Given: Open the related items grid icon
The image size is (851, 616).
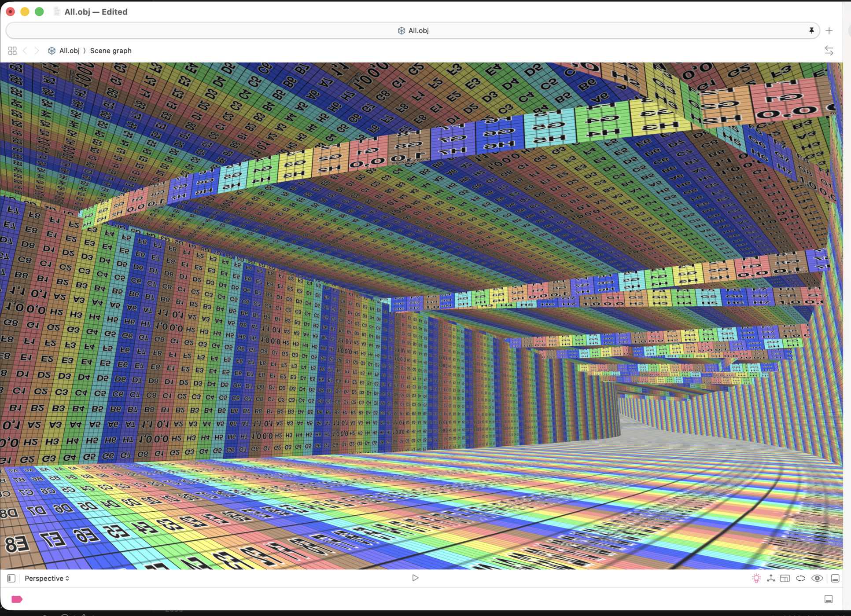Looking at the screenshot, I should click(12, 51).
